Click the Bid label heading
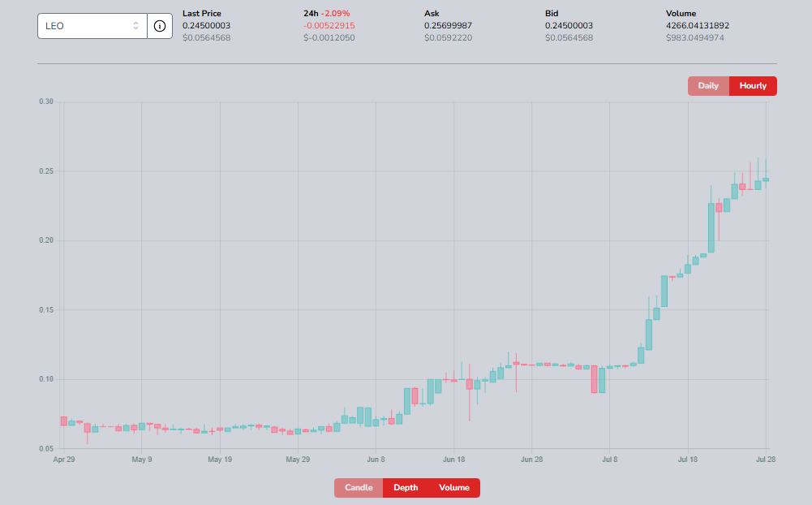This screenshot has height=505, width=812. pyautogui.click(x=552, y=14)
